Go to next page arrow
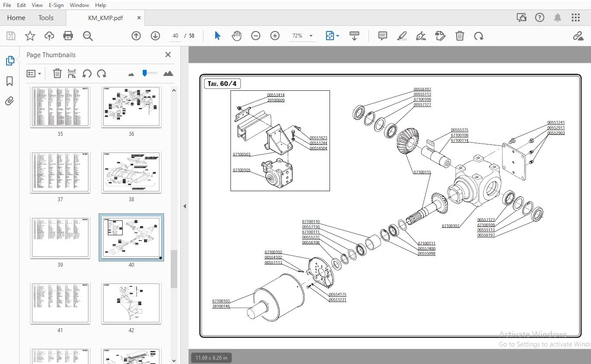The image size is (591, 364). [x=155, y=36]
